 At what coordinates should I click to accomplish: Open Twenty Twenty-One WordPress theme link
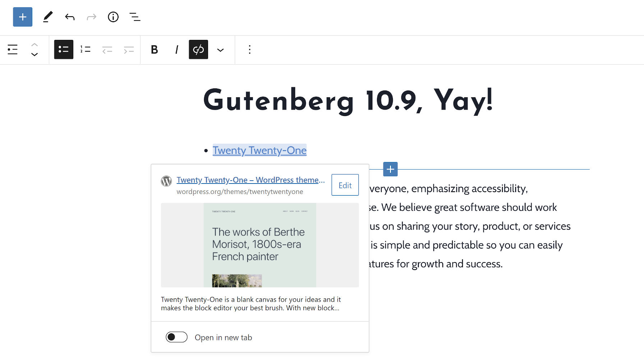pos(250,180)
